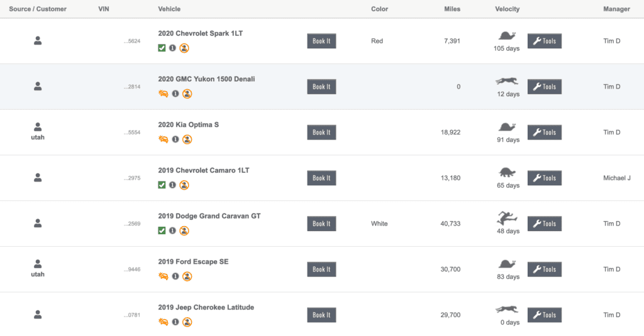Click the running person icon for Dodge Grand Caravan

pyautogui.click(x=507, y=219)
